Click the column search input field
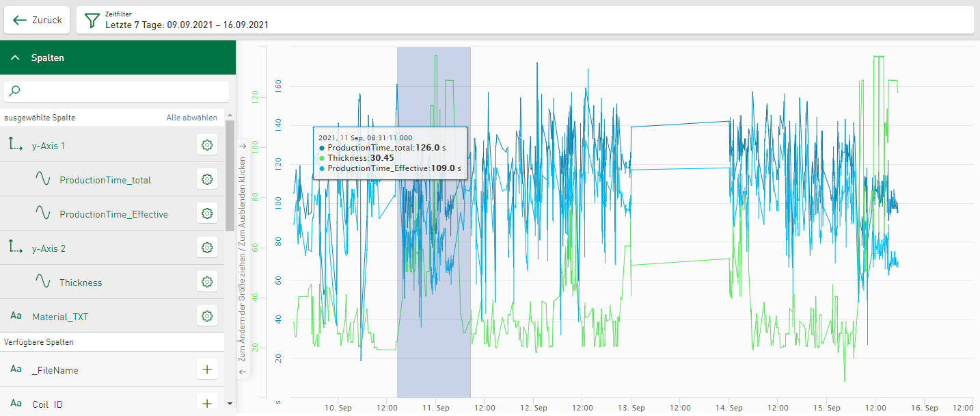This screenshot has width=980, height=416. coord(116,92)
